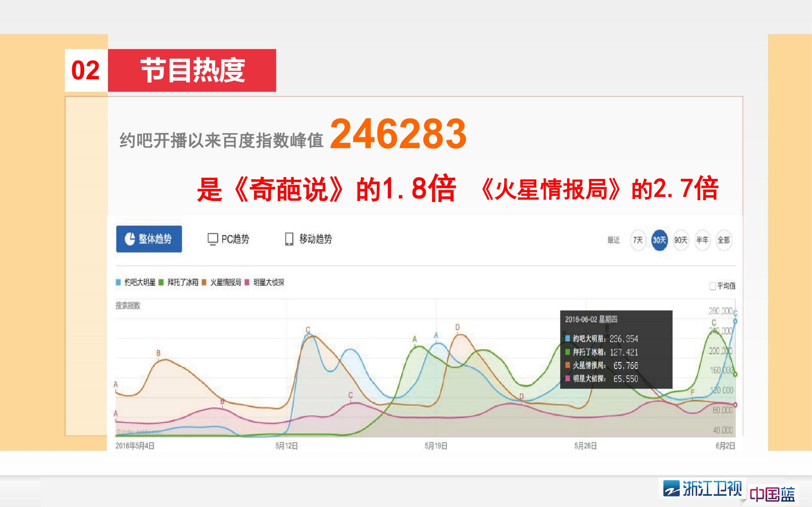Click the 2016-06-02 星期四 tooltip header
Screen dimensions: 812x507
[x=591, y=319]
